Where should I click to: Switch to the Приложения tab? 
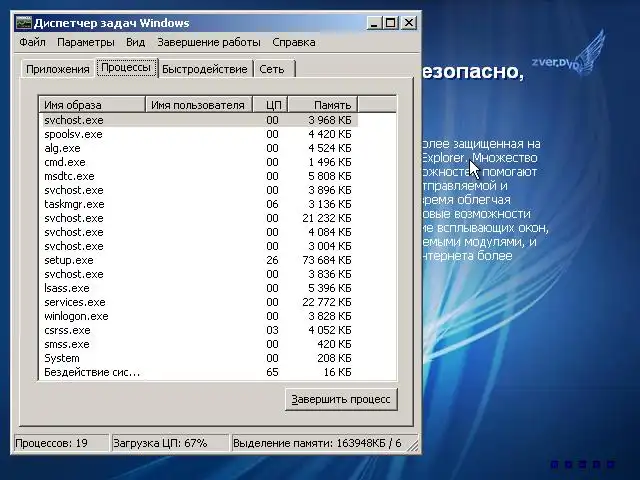point(58,69)
